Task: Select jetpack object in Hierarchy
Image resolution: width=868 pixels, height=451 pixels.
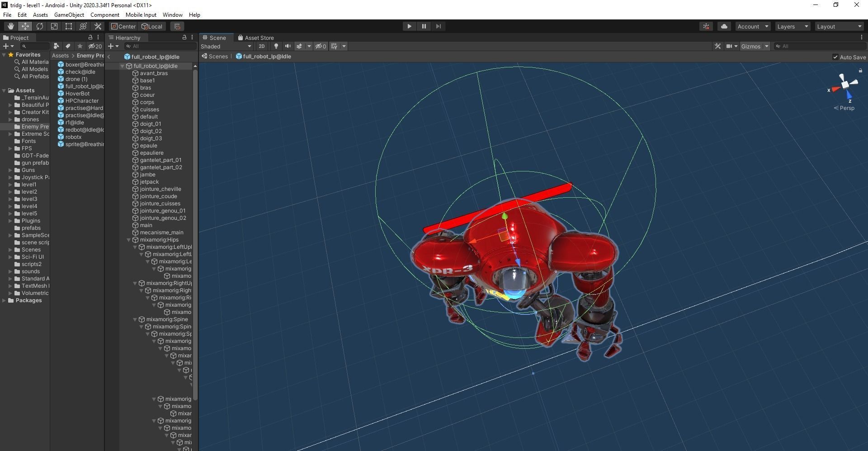Action: click(149, 182)
